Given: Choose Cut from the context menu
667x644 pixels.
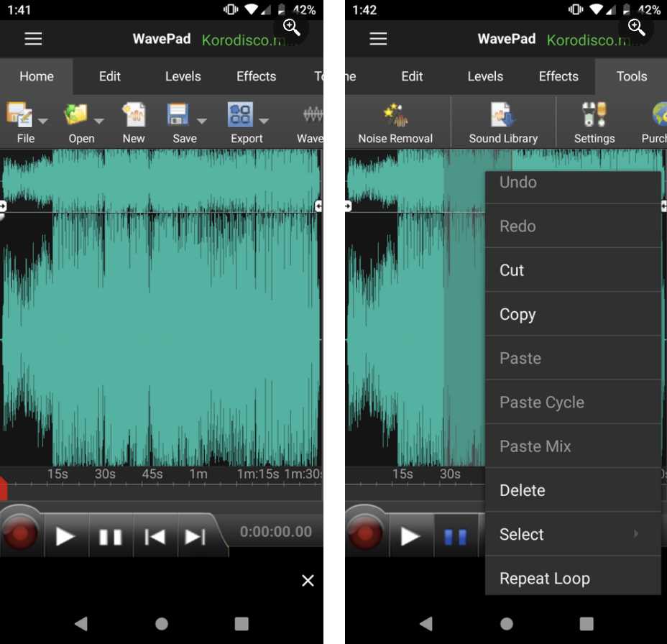Looking at the screenshot, I should coord(573,270).
